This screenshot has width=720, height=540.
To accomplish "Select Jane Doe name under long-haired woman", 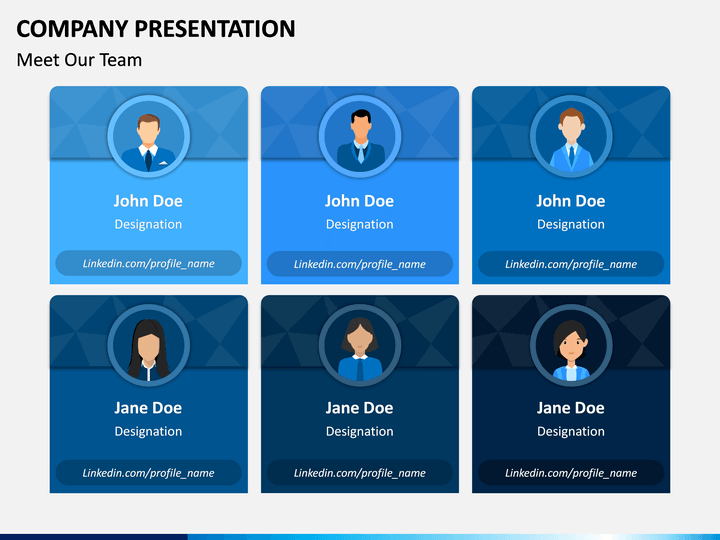I will [x=148, y=408].
